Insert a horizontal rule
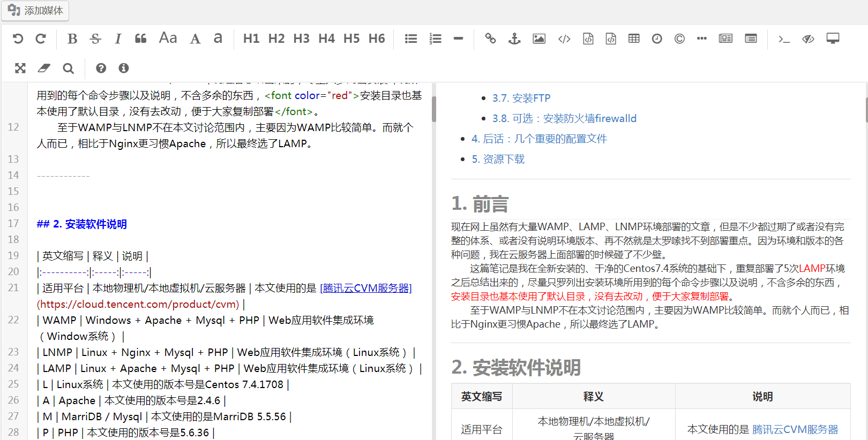Image resolution: width=868 pixels, height=440 pixels. (458, 39)
